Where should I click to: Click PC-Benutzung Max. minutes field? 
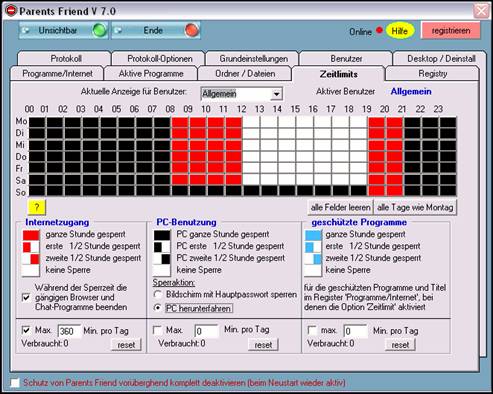207,331
